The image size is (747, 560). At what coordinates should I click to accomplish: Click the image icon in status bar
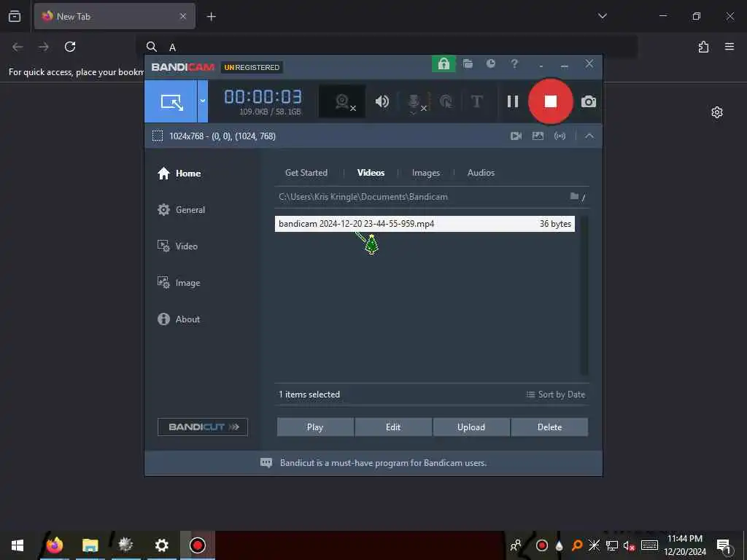coord(538,136)
